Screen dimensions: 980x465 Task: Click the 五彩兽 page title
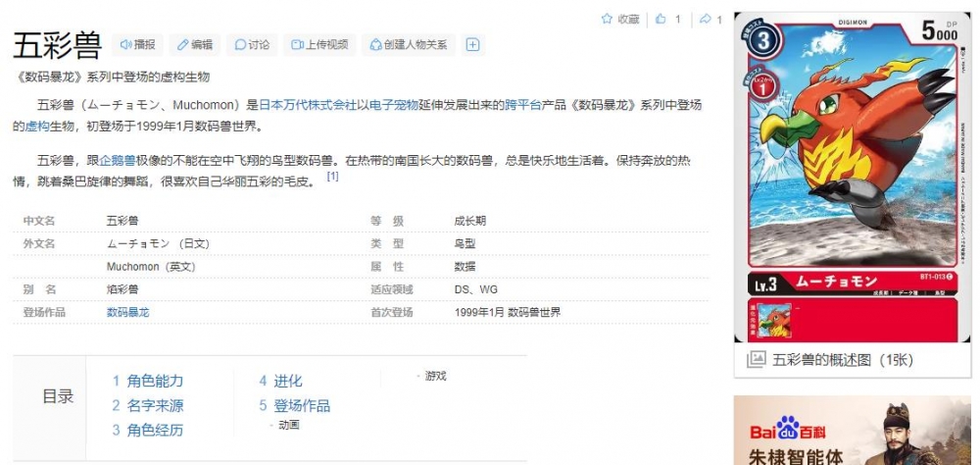tap(58, 46)
